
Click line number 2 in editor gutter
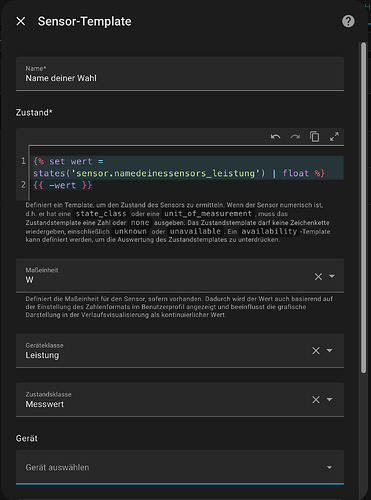pos(23,185)
